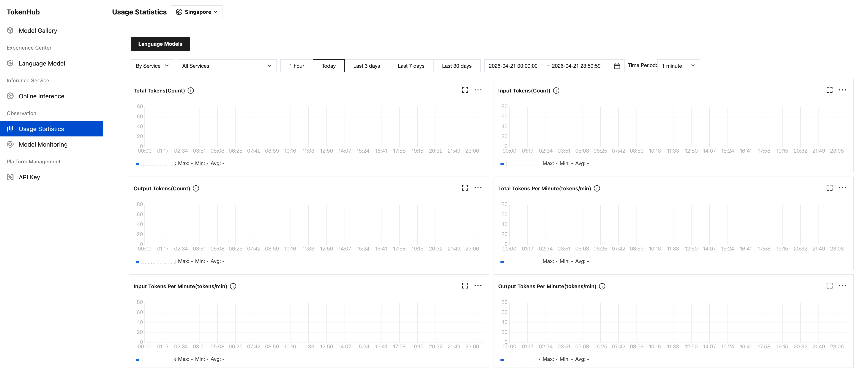This screenshot has height=385, width=868.
Task: Open Model Gallery from the sidebar
Action: tap(38, 31)
